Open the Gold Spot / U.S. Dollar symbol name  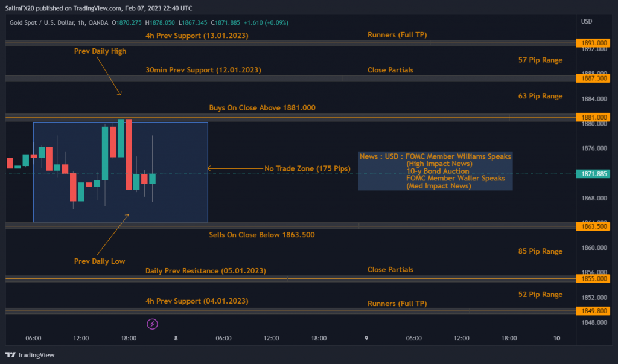point(37,22)
